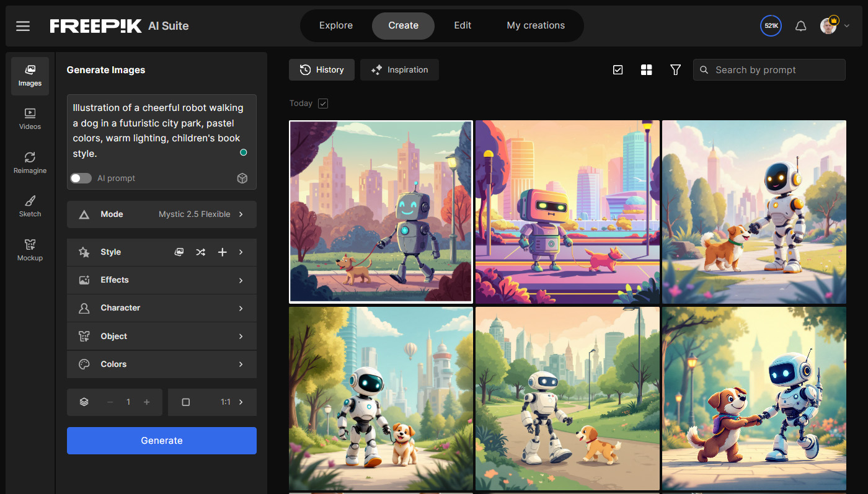Viewport: 868px width, 494px height.
Task: Click the Generate button
Action: [x=162, y=441]
